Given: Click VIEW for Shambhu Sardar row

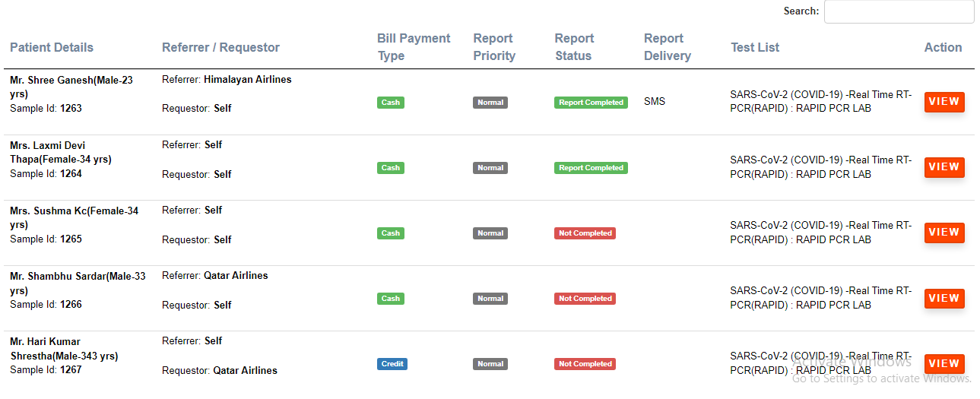Looking at the screenshot, I should click(x=944, y=299).
